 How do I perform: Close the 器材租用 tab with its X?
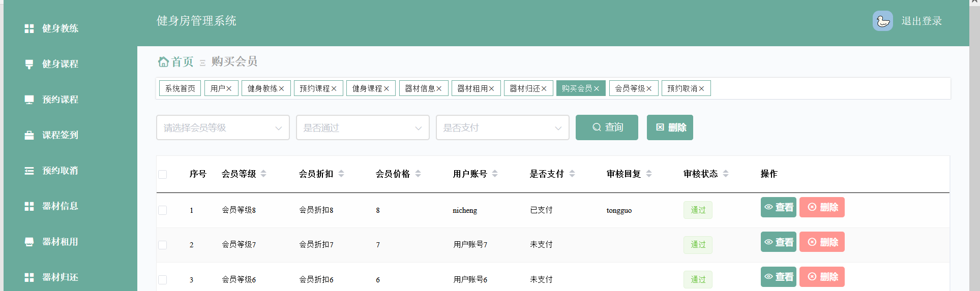click(491, 88)
